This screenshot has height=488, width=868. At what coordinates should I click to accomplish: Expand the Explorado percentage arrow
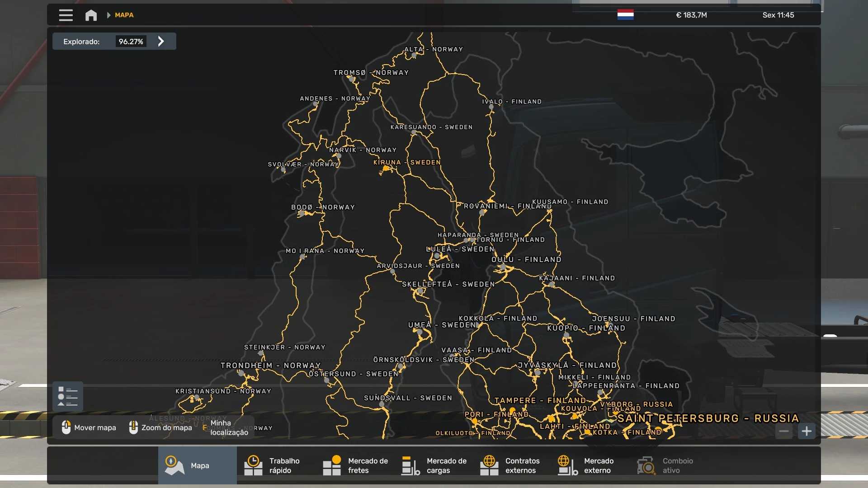(161, 41)
